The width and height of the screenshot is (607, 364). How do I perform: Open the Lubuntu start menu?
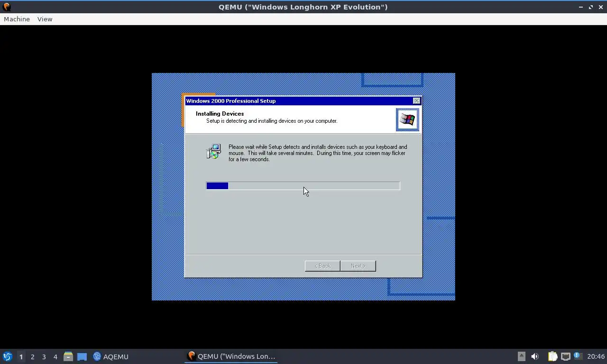(x=7, y=356)
